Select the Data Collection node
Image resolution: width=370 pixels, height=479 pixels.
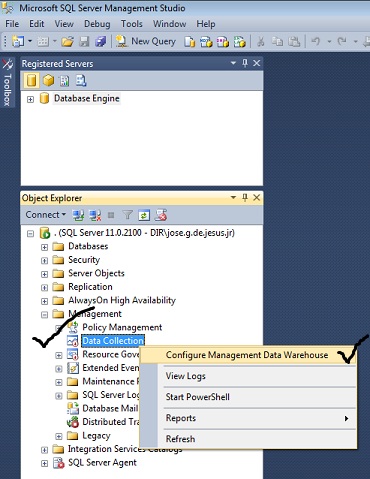pyautogui.click(x=113, y=341)
